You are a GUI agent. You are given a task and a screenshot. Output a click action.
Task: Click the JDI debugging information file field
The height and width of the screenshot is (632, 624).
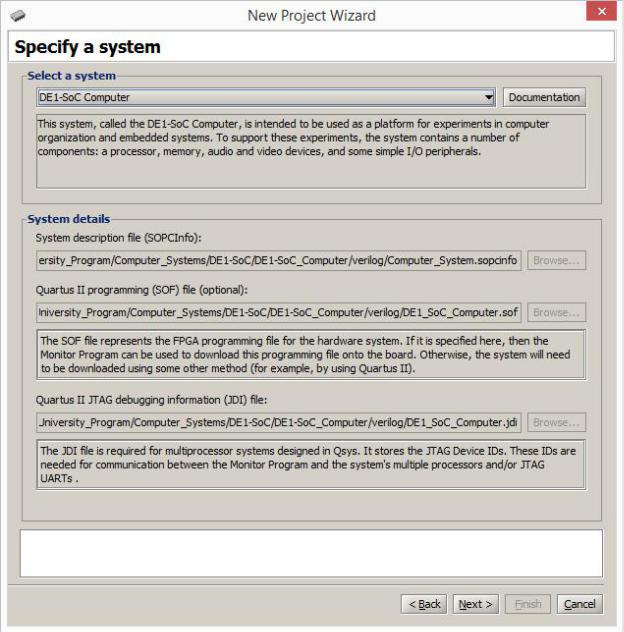(x=279, y=422)
